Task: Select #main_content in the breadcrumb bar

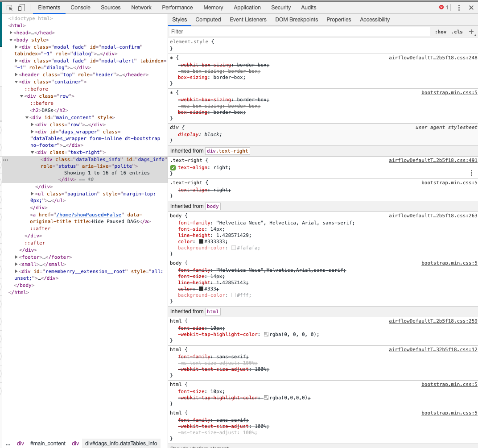Action: 48,444
